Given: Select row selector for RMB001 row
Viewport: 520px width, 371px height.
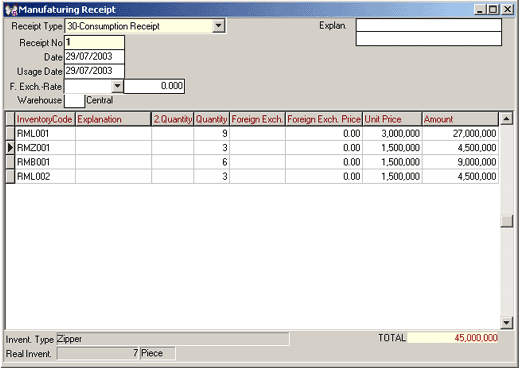Looking at the screenshot, I should click(10, 162).
